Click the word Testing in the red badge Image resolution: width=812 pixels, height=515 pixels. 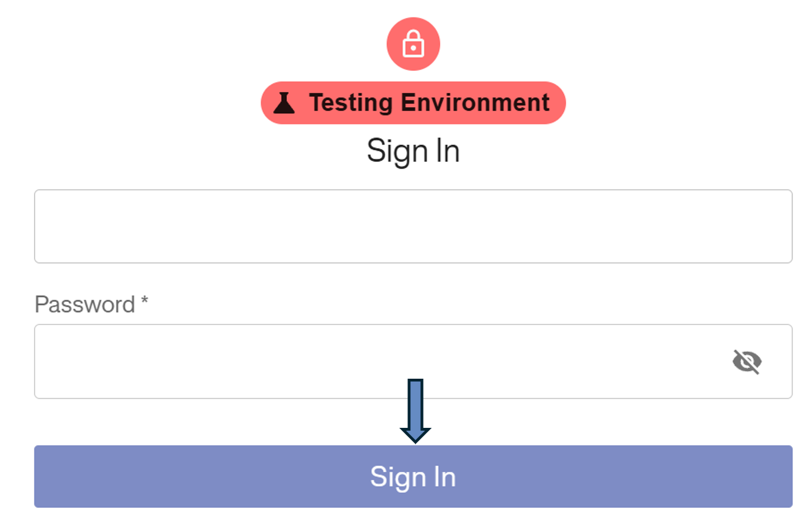(x=352, y=103)
